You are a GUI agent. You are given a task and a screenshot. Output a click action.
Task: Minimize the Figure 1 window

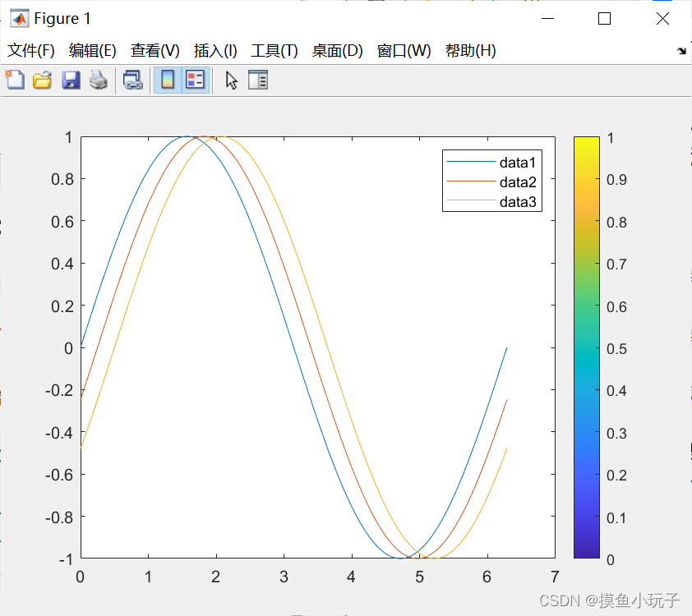tap(547, 19)
